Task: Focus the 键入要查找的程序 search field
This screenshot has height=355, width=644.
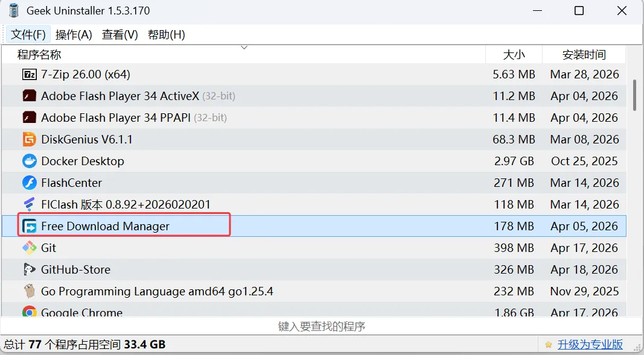Action: pos(321,326)
